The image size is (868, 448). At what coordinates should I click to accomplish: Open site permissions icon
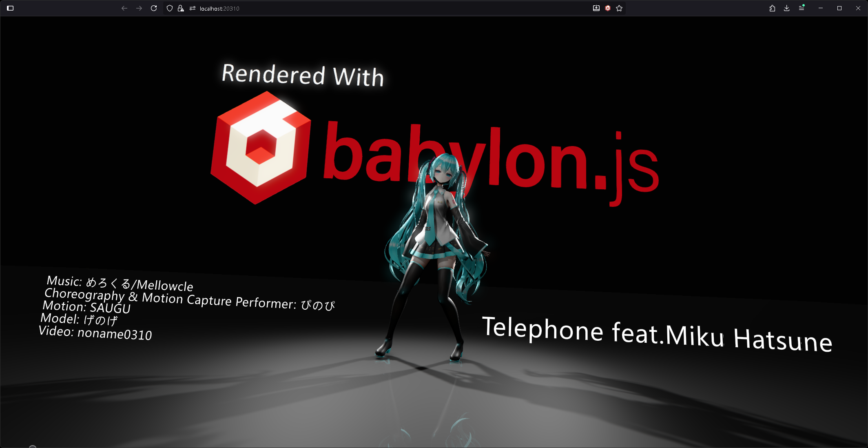click(x=193, y=8)
